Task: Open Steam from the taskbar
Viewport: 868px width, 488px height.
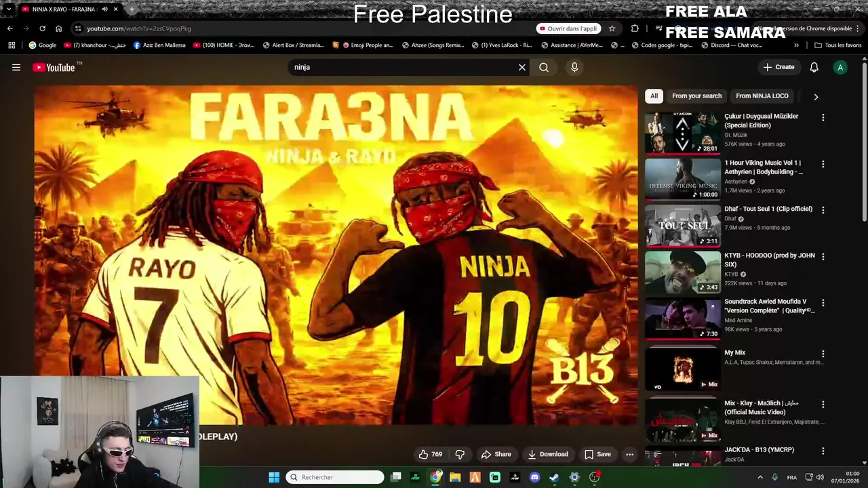Action: [x=554, y=477]
